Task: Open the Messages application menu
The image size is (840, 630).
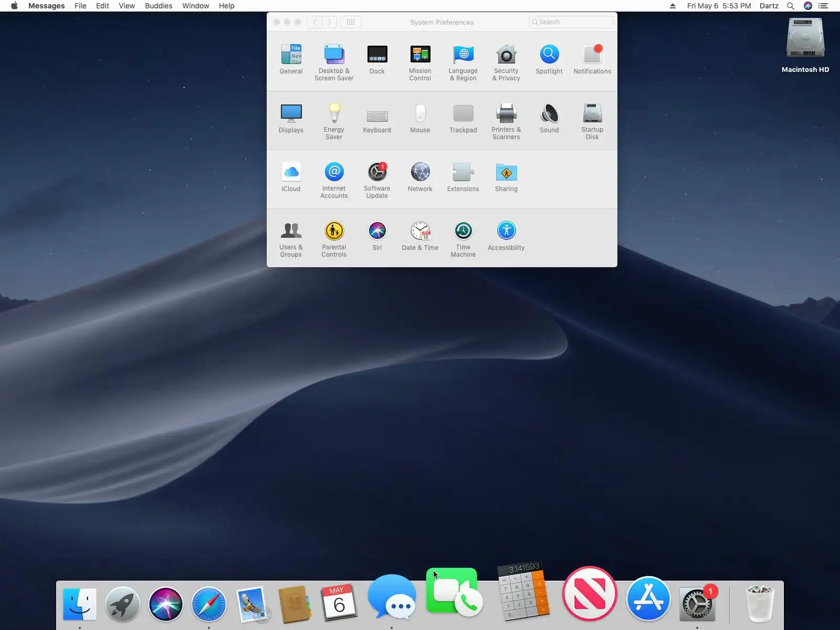Action: point(47,6)
